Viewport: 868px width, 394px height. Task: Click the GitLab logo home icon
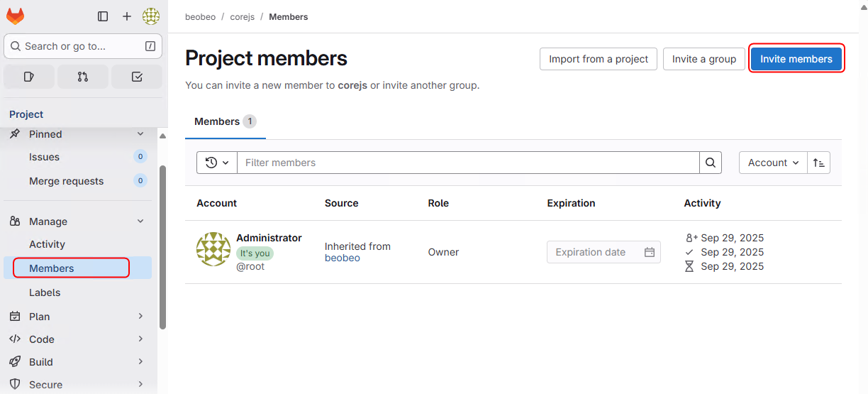tap(15, 16)
